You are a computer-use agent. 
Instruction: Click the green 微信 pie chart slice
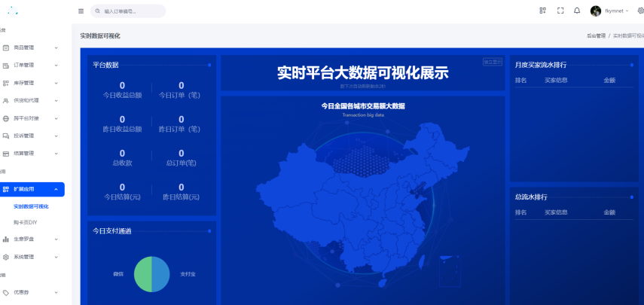coord(142,274)
